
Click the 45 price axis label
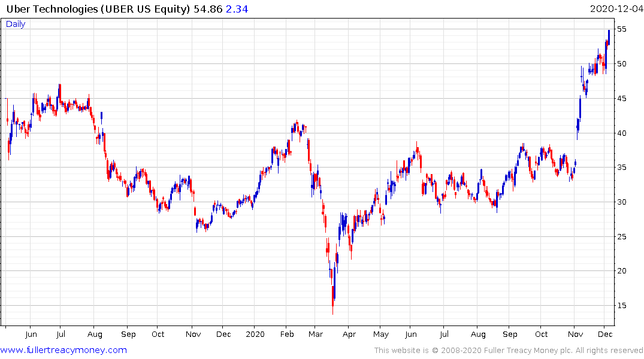(x=621, y=99)
